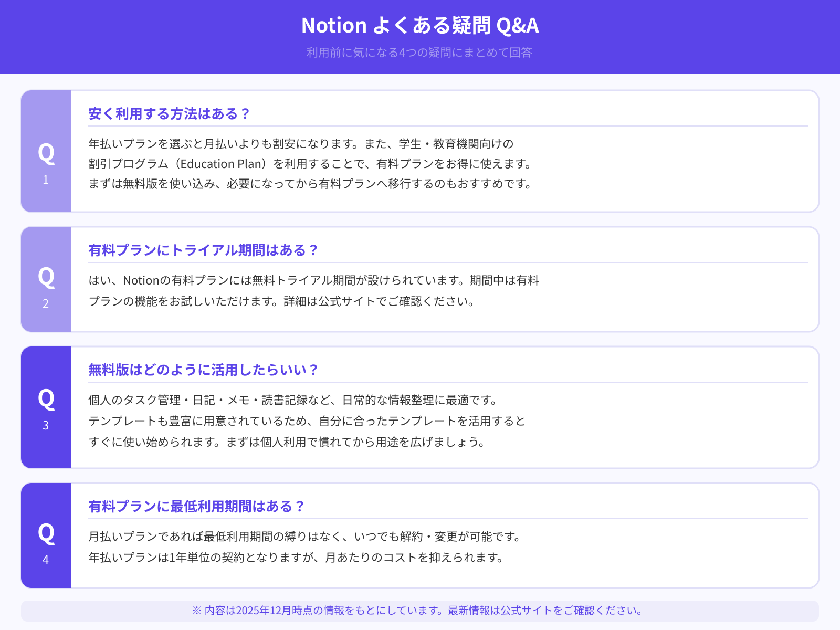Screen dimensions: 840x630
Task: Select the Q4 badge icon
Action: [46, 534]
